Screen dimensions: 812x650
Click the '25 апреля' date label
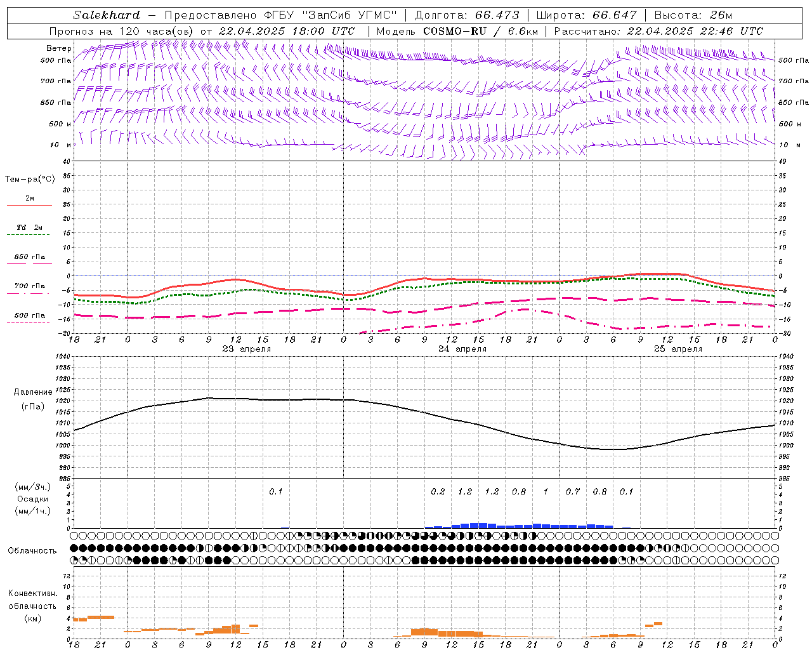click(x=678, y=349)
